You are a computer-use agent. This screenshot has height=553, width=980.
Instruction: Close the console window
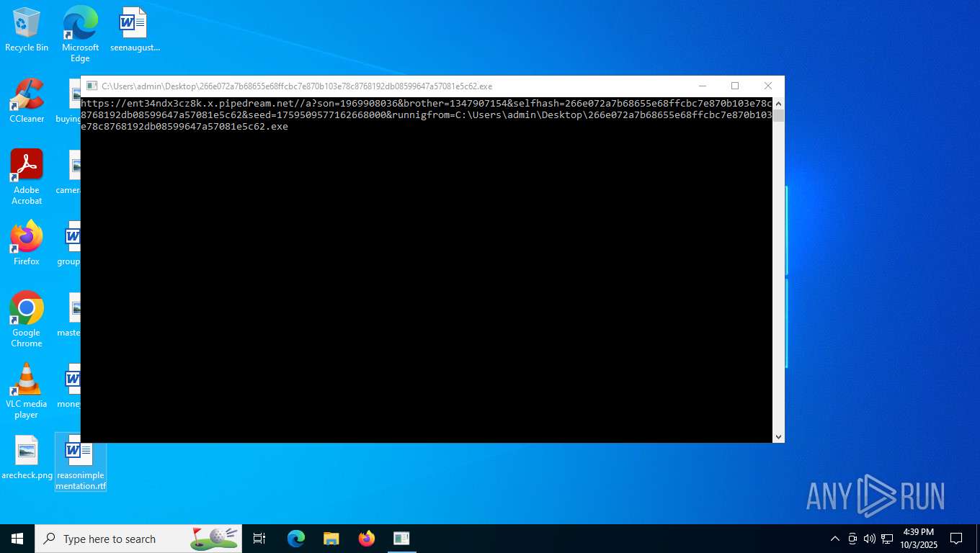pyautogui.click(x=768, y=86)
